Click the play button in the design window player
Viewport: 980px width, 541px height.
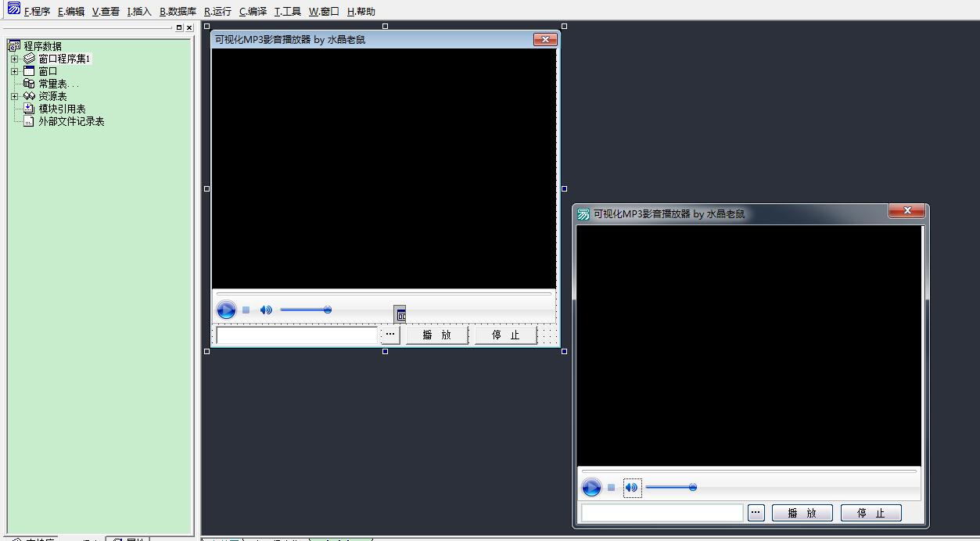click(226, 310)
